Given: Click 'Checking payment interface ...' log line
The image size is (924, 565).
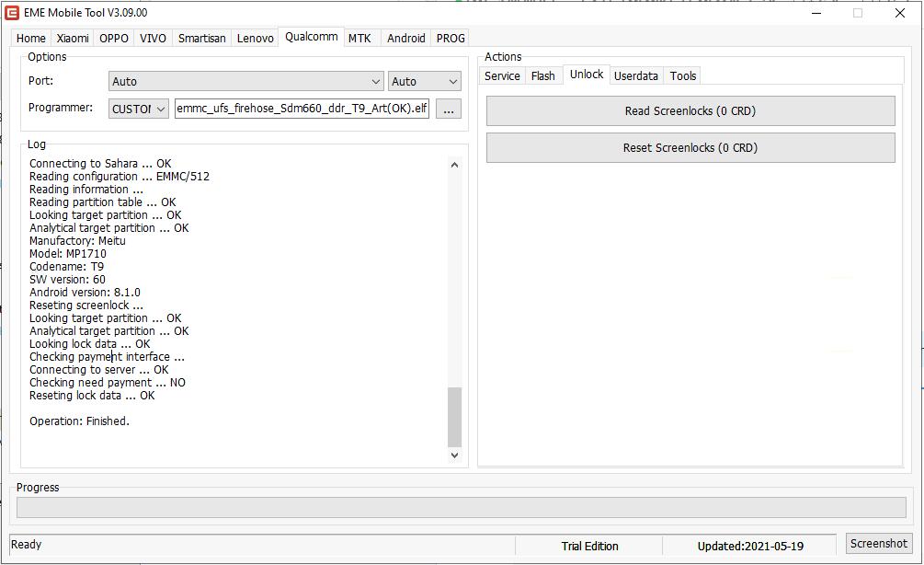Looking at the screenshot, I should pos(107,357).
